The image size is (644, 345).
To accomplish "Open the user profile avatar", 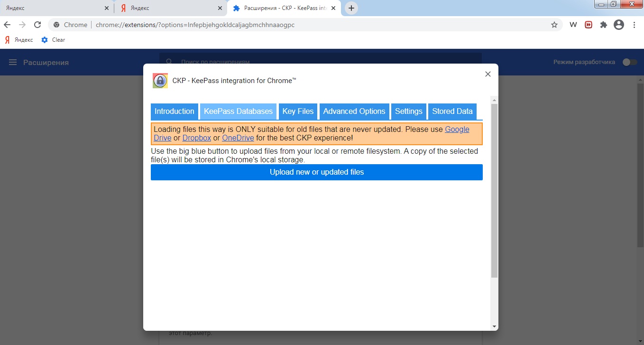I will [x=618, y=25].
